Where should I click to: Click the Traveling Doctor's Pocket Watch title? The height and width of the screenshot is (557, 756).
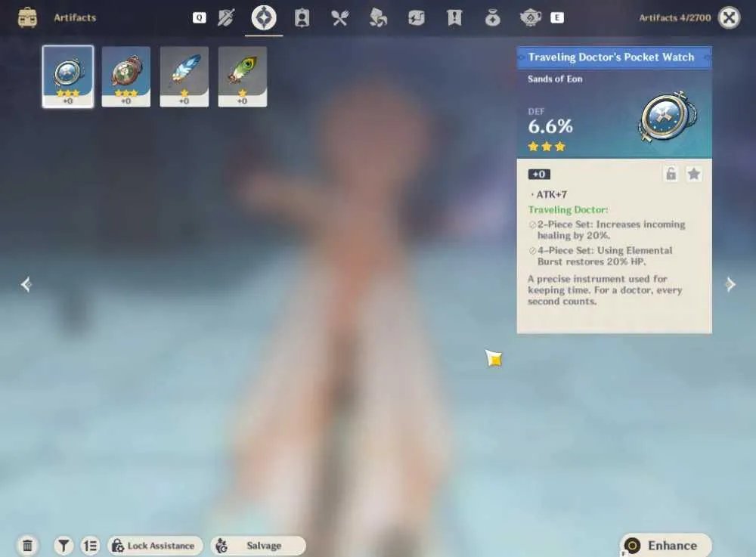611,57
